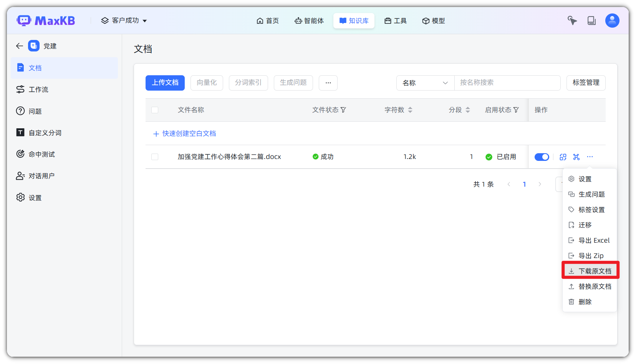Go back using the left arrow icon
Viewport: 636px width, 364px height.
coord(20,46)
